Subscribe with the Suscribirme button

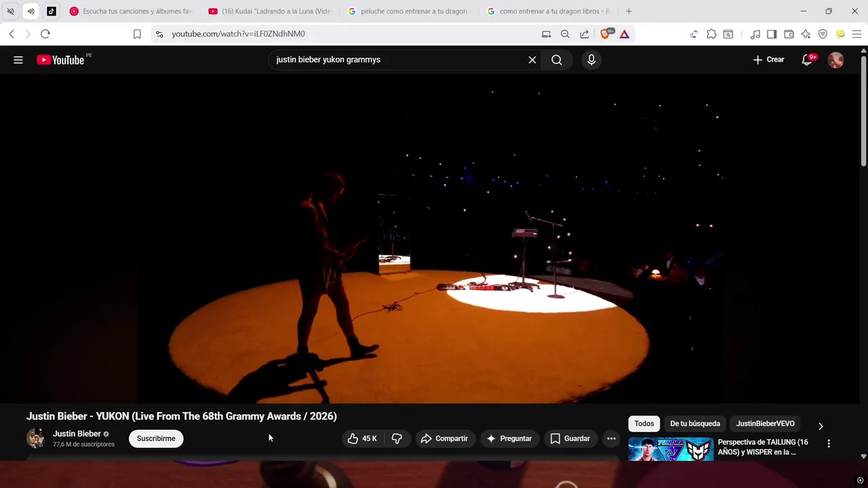pos(156,439)
